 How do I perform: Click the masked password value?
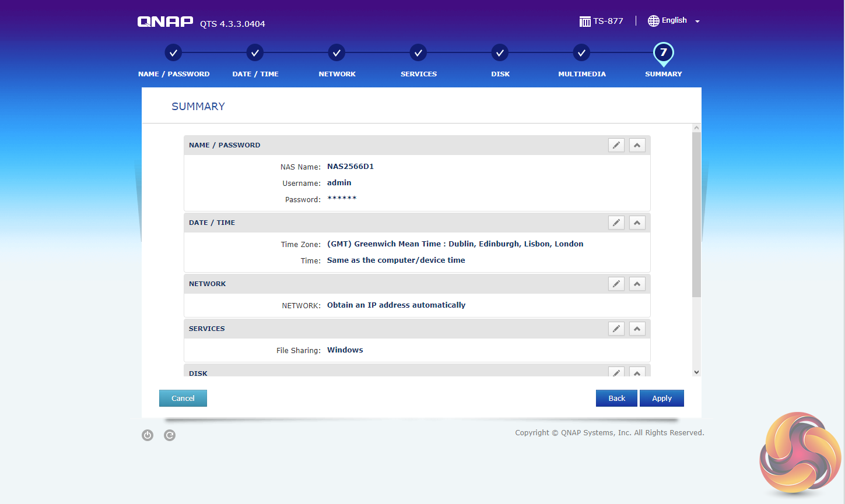tap(342, 199)
